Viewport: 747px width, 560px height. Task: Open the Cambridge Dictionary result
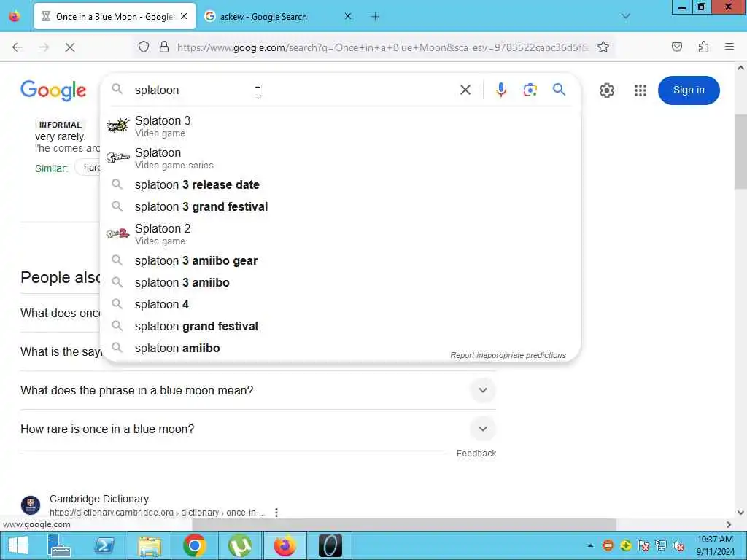click(99, 499)
